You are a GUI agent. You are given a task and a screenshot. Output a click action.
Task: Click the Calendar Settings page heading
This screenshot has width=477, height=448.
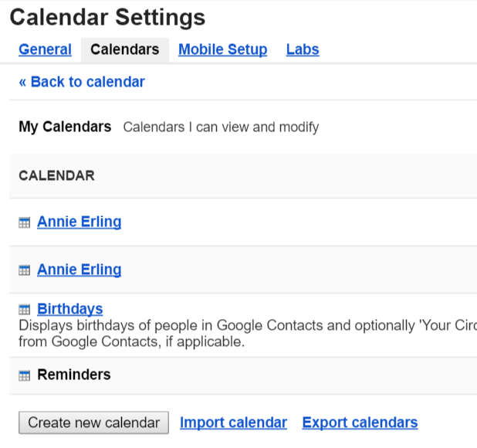coord(107,17)
